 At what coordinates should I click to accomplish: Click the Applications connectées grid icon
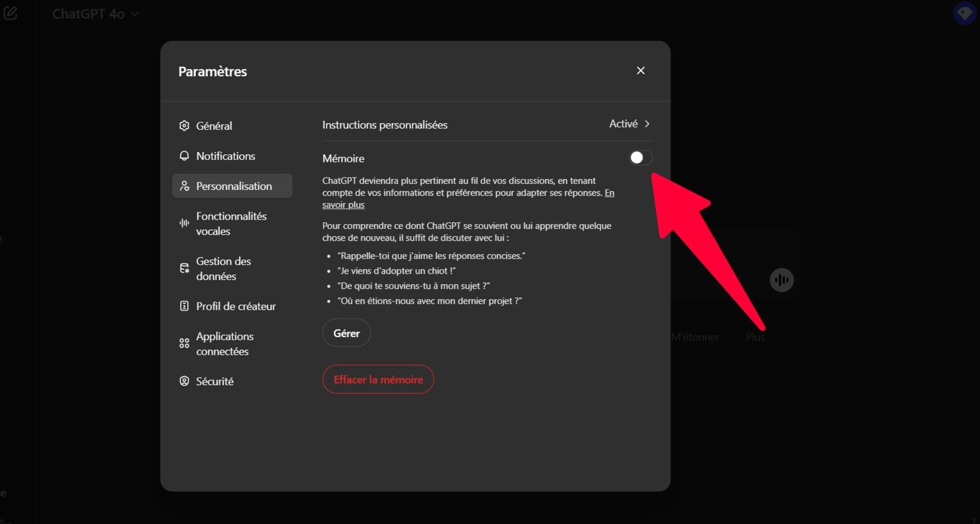(x=184, y=343)
